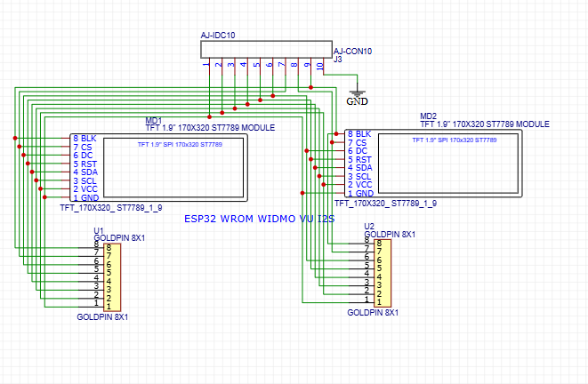The width and height of the screenshot is (588, 384).
Task: Click MD1 pin label 1 GND
Action: (86, 198)
